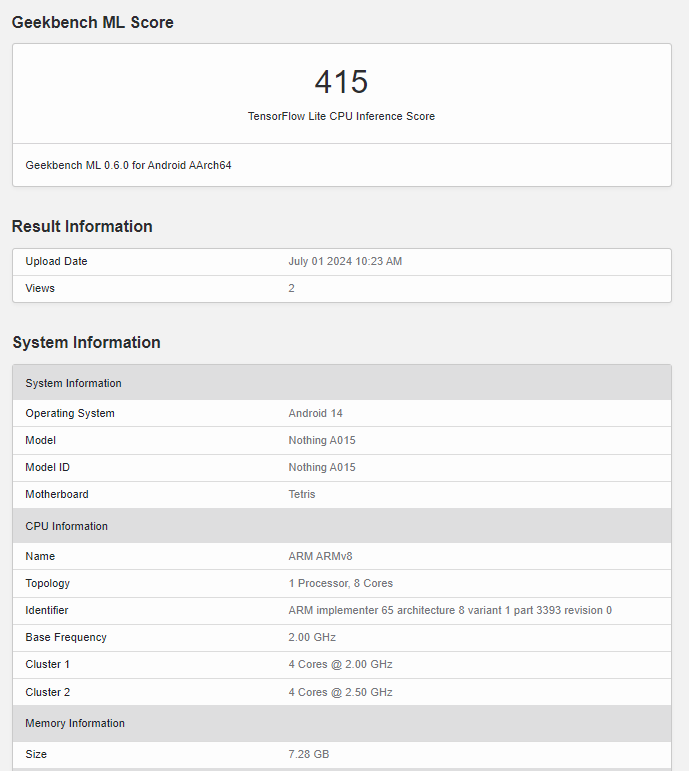Select the Views count value 2

click(292, 288)
